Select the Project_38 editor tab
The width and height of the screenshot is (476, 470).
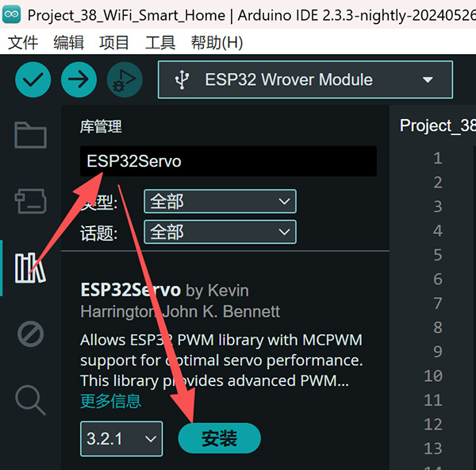coord(437,125)
